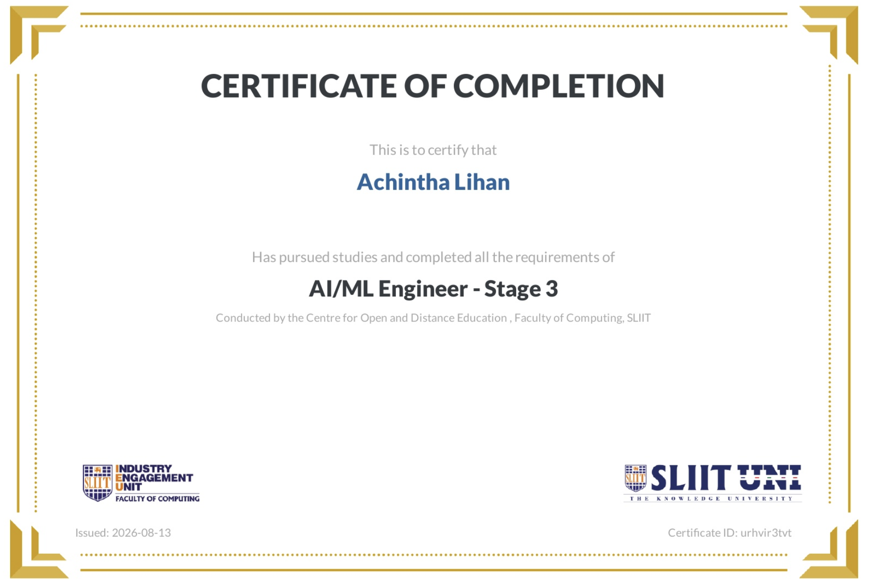Image resolution: width=871 pixels, height=588 pixels.
Task: Click the course title AI/ML Engineer - Stage 3
Action: tap(434, 289)
